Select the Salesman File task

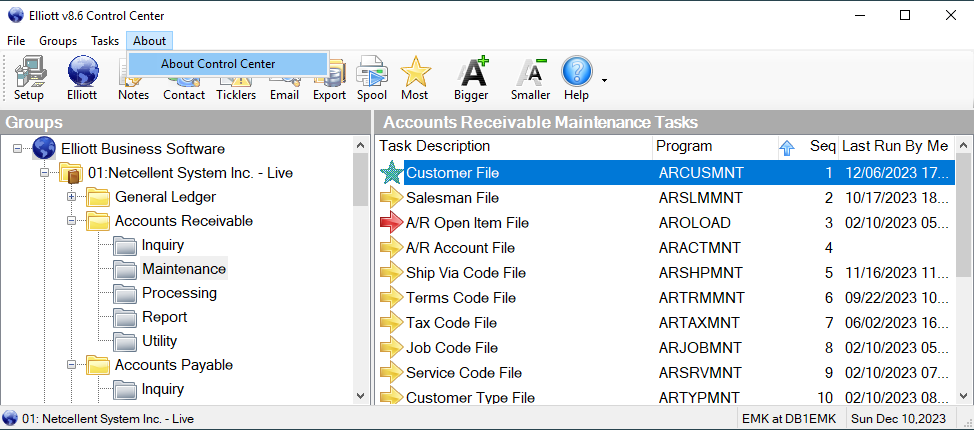pyautogui.click(x=452, y=198)
